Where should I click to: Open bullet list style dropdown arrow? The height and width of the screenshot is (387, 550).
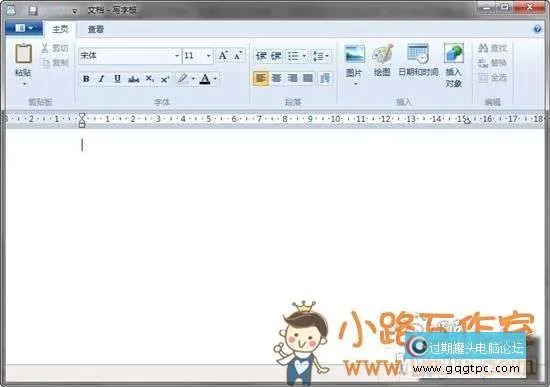(x=304, y=56)
